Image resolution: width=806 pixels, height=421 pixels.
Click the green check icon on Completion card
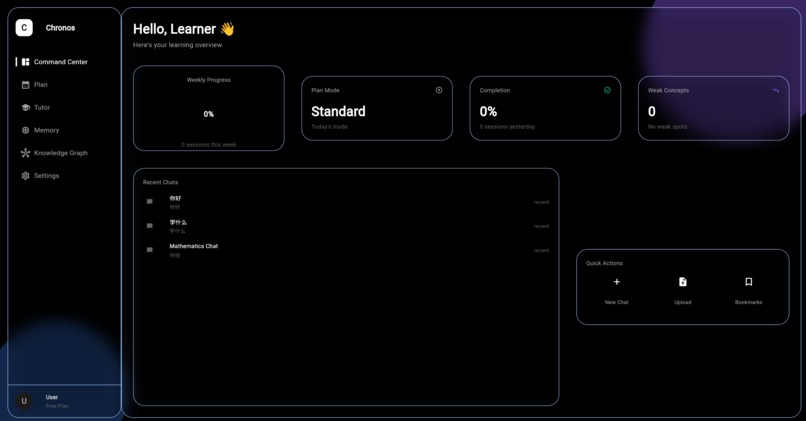coord(607,90)
